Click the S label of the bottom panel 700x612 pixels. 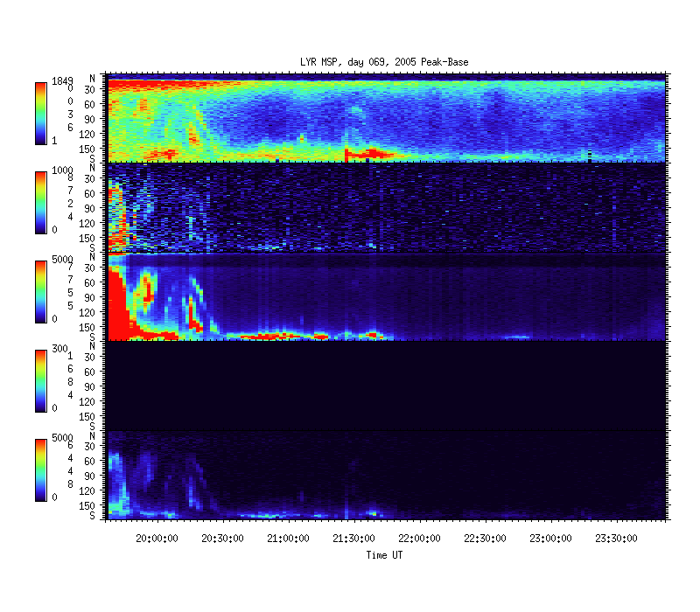(x=92, y=515)
